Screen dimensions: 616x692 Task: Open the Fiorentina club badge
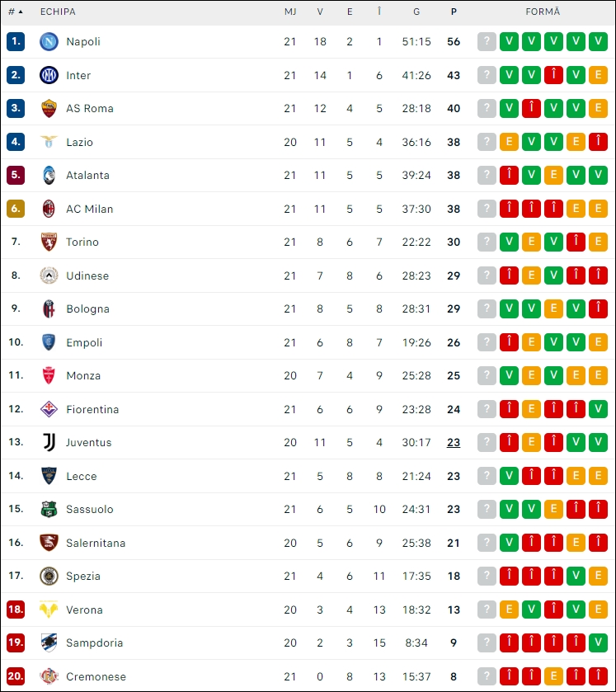[49, 409]
